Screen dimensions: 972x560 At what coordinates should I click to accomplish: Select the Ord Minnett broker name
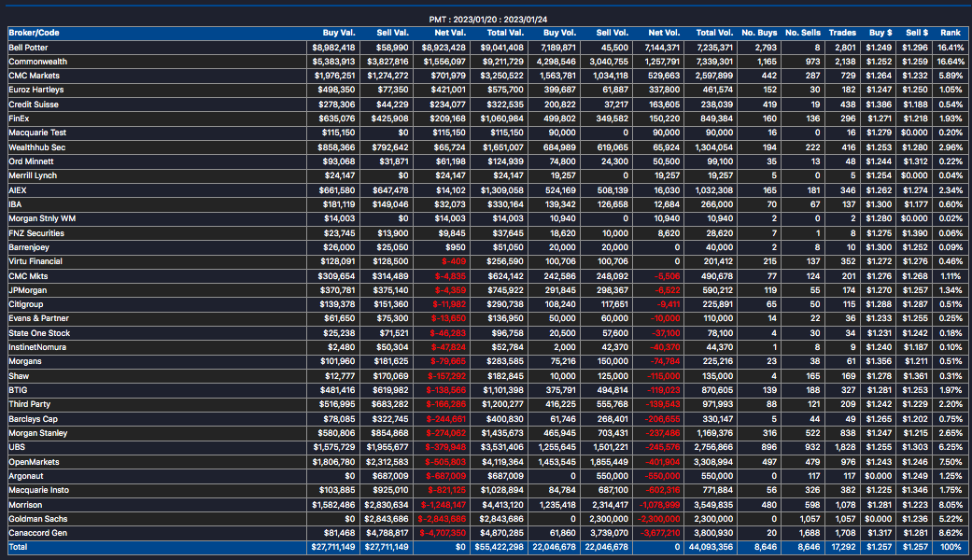tap(31, 161)
